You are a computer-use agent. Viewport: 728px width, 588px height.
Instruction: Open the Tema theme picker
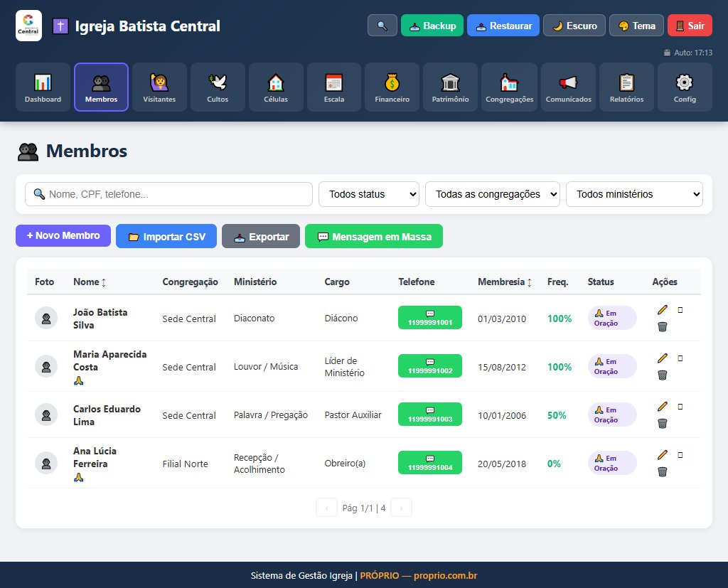pos(636,26)
